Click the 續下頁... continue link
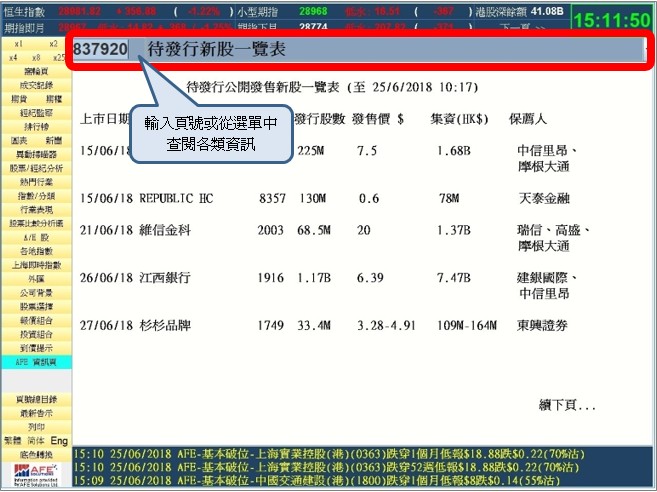657x492 pixels. point(567,405)
